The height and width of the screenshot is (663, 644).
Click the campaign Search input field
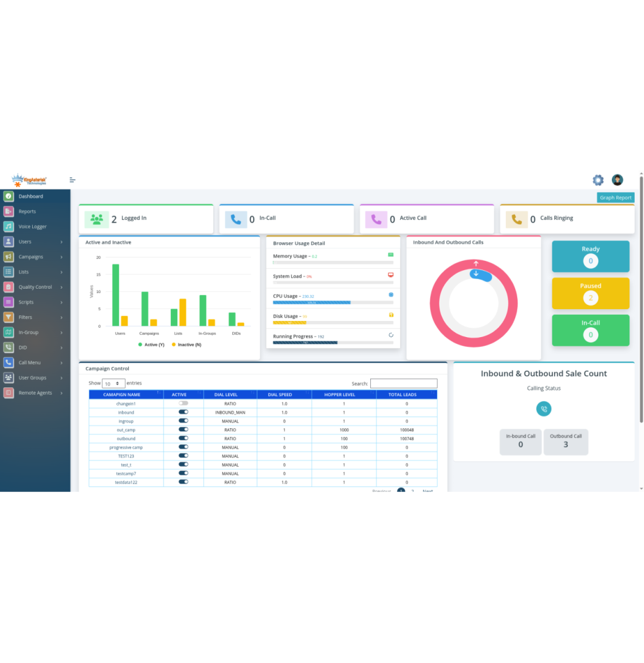tap(404, 384)
